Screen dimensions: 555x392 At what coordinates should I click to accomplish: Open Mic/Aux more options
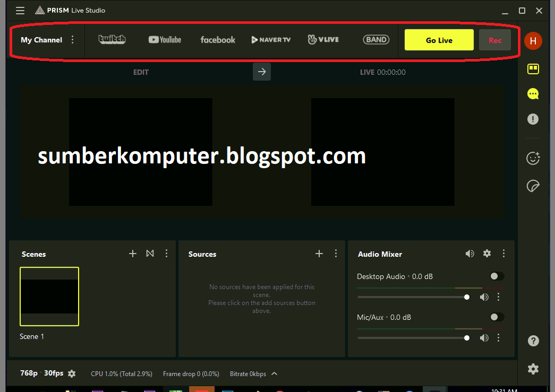coord(498,338)
